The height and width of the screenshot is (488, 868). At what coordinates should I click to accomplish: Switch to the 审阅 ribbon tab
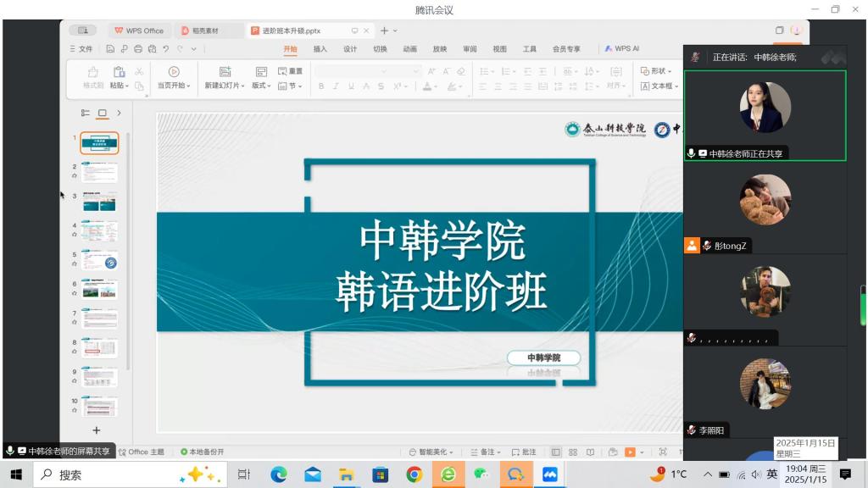(x=470, y=48)
